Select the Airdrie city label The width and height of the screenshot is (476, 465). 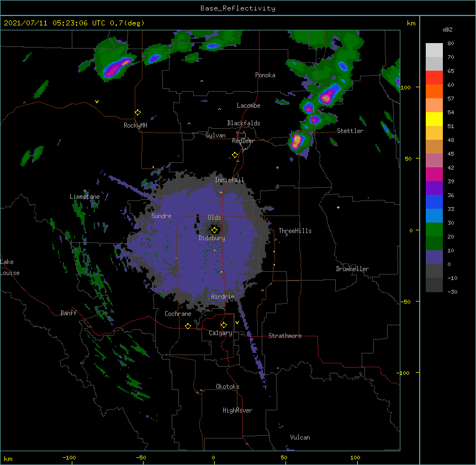pyautogui.click(x=223, y=297)
